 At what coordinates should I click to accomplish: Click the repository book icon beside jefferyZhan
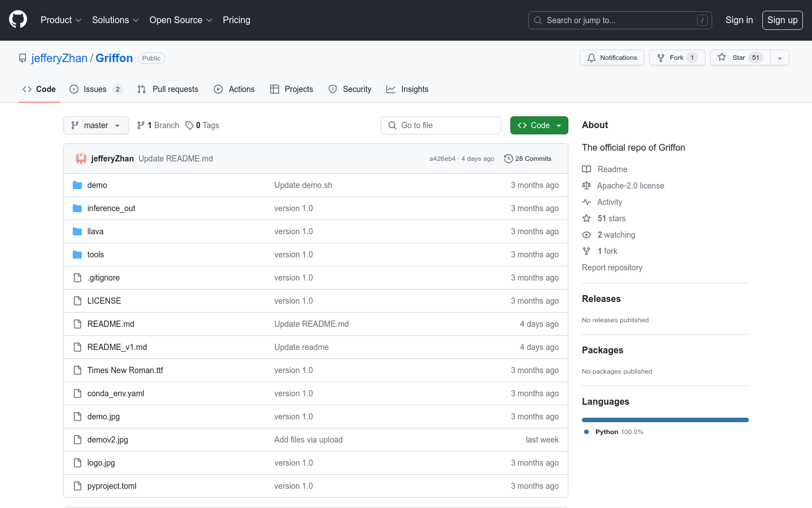23,58
